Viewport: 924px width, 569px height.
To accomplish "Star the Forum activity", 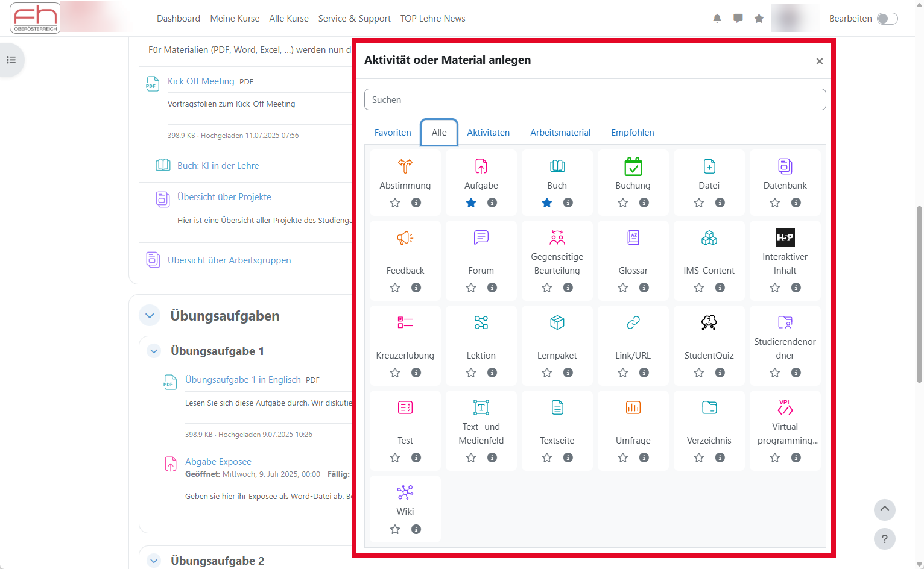I will (471, 288).
